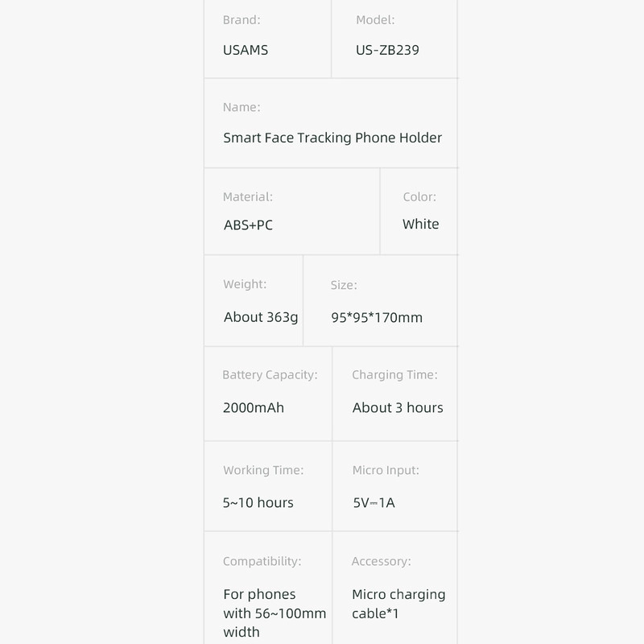Click the About 3 hours charging time

(398, 408)
